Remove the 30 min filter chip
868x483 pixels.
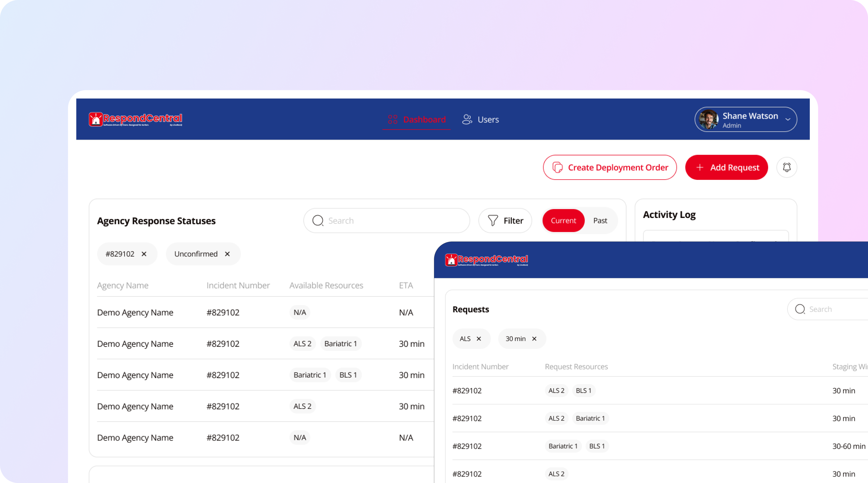click(534, 339)
